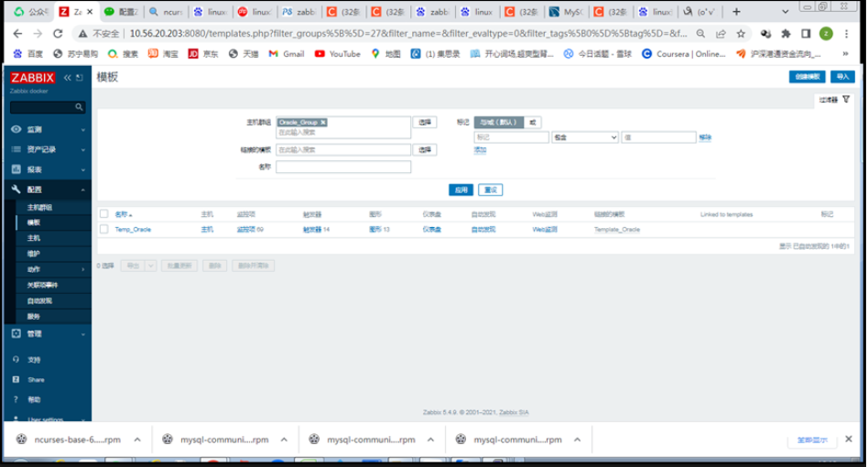Open the 京东 bookmark
Viewport: 868px width, 467px height.
coord(203,54)
